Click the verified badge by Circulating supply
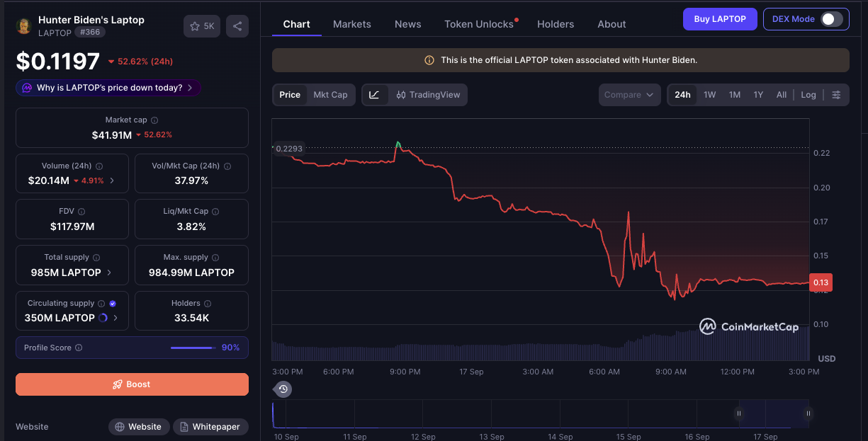Image resolution: width=868 pixels, height=441 pixels. pyautogui.click(x=113, y=303)
